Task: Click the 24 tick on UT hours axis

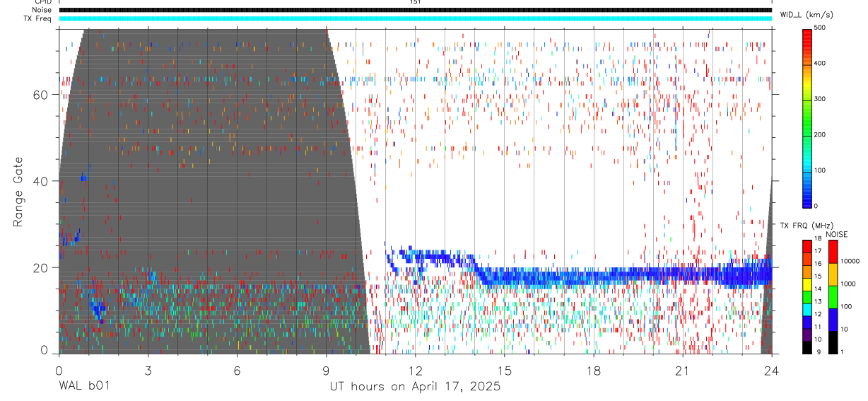Action: pos(772,371)
